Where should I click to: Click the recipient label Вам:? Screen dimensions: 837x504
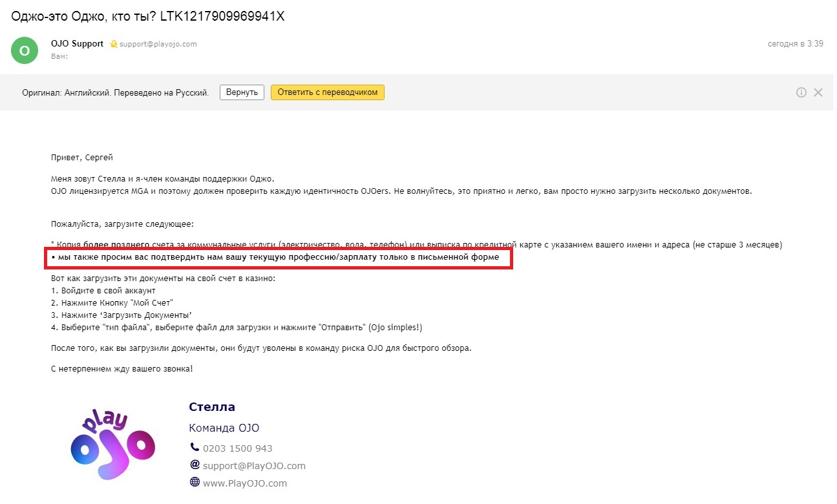(x=59, y=56)
